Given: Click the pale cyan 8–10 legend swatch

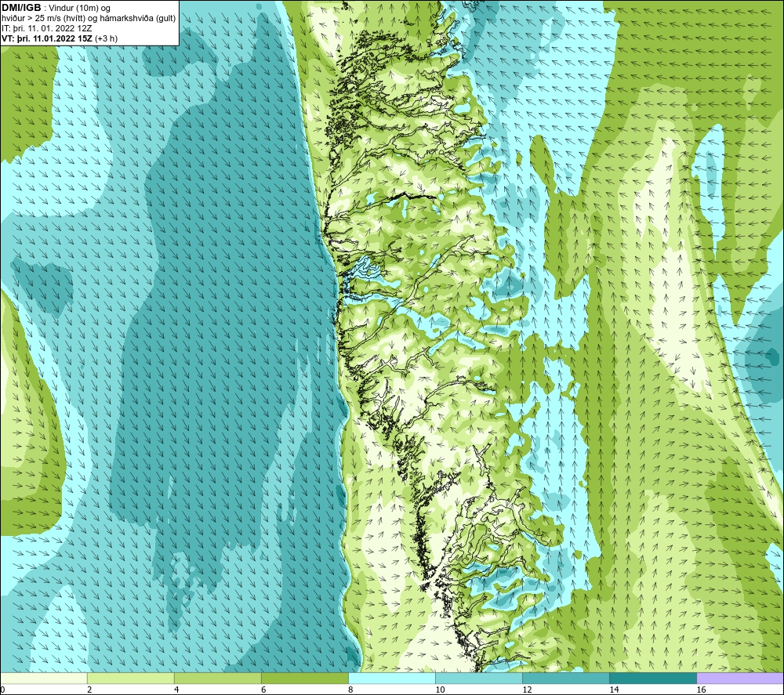Looking at the screenshot, I should point(392,678).
